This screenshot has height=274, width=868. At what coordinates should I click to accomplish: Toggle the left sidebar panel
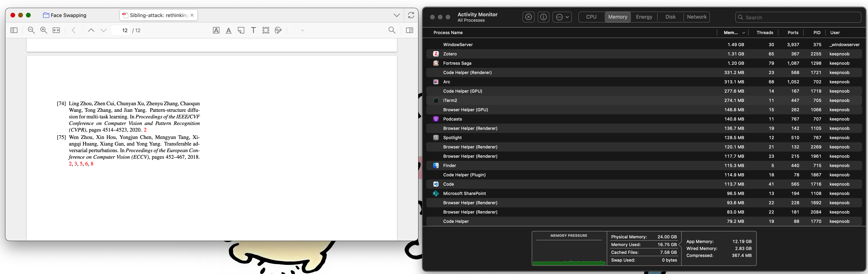pyautogui.click(x=14, y=30)
